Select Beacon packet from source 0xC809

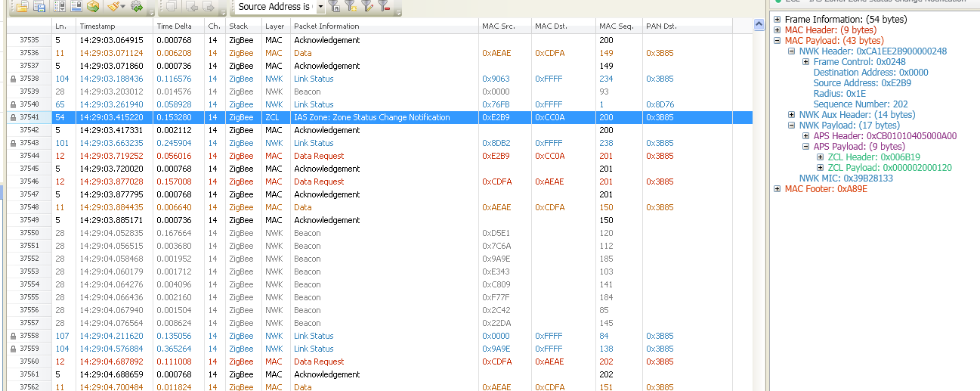pos(379,284)
